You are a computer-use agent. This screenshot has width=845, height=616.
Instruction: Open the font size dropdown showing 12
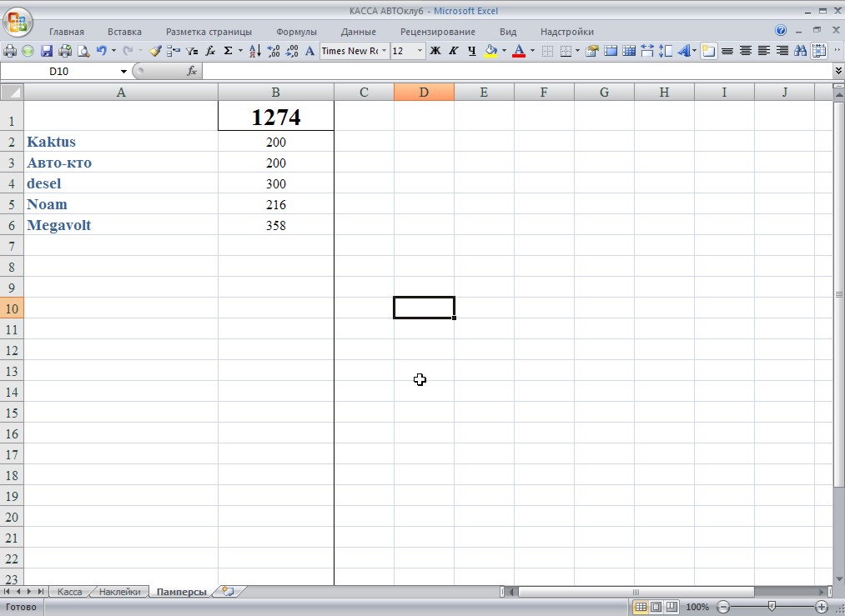pos(420,51)
